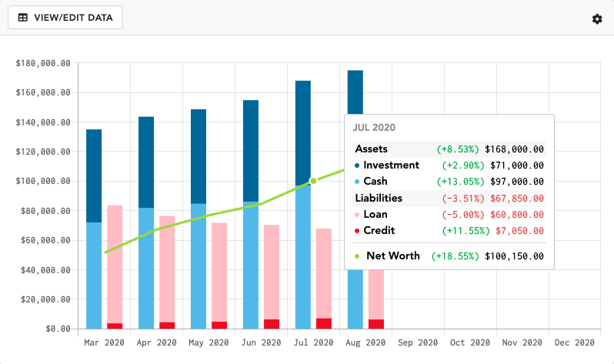Viewport: 614px width, 364px height.
Task: Click the Jul 2020 net worth point
Action: 313,181
